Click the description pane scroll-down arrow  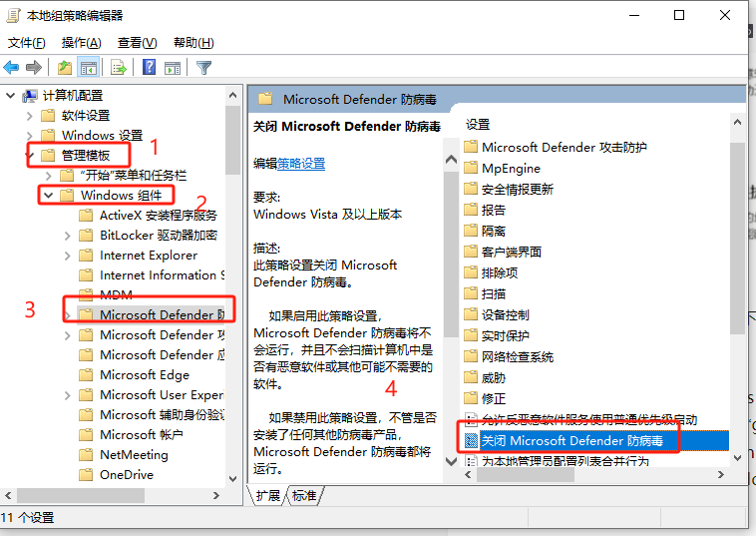tap(451, 461)
